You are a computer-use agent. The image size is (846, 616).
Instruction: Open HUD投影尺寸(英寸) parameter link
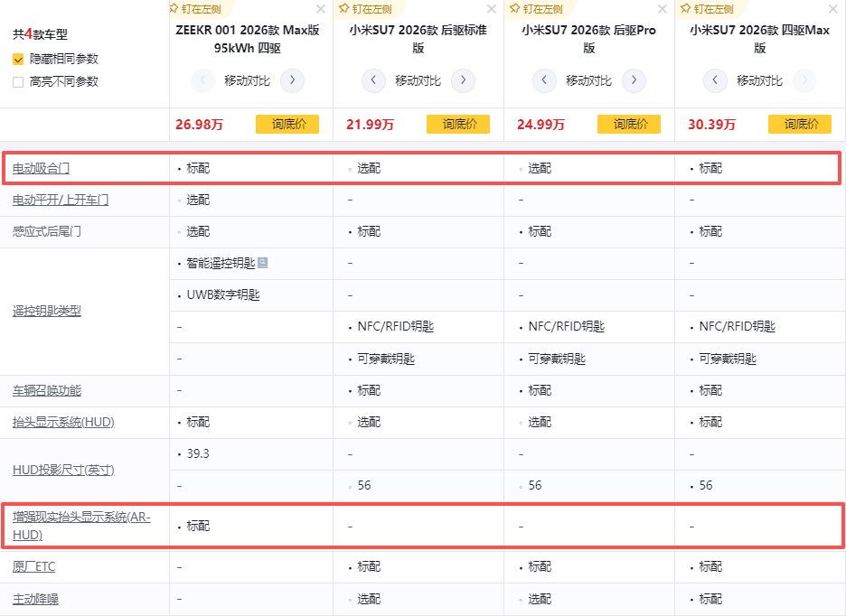coord(63,470)
